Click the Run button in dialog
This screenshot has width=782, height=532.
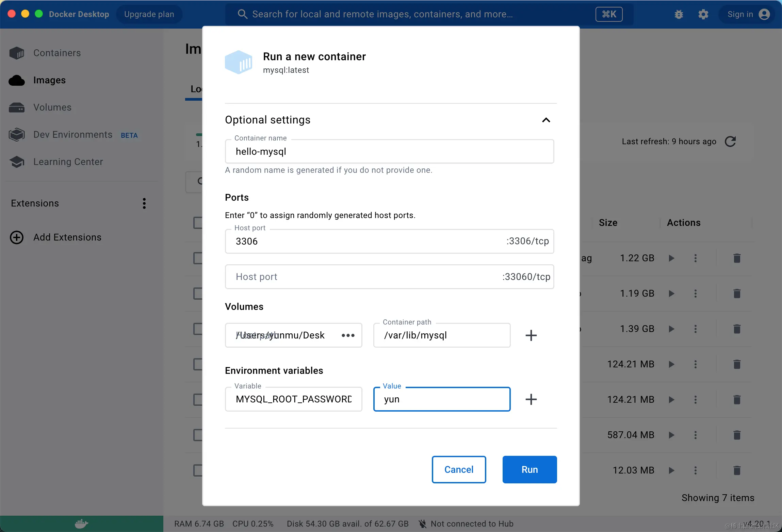(x=530, y=469)
